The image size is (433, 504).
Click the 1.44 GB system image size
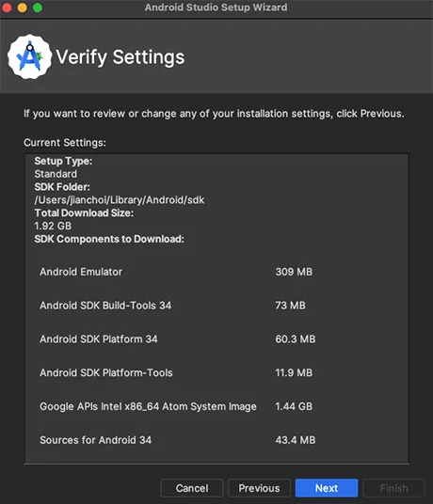coord(294,406)
